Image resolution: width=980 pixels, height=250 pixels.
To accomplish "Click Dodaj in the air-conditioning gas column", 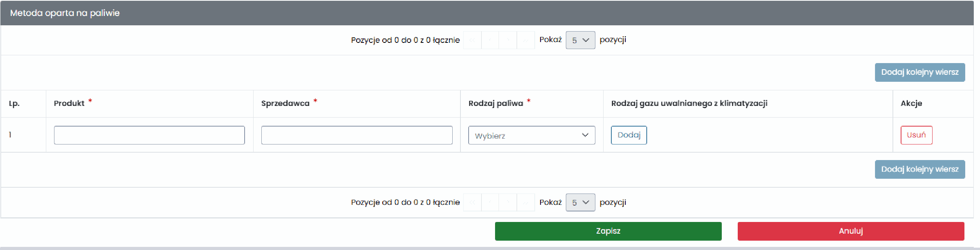I will coord(629,135).
